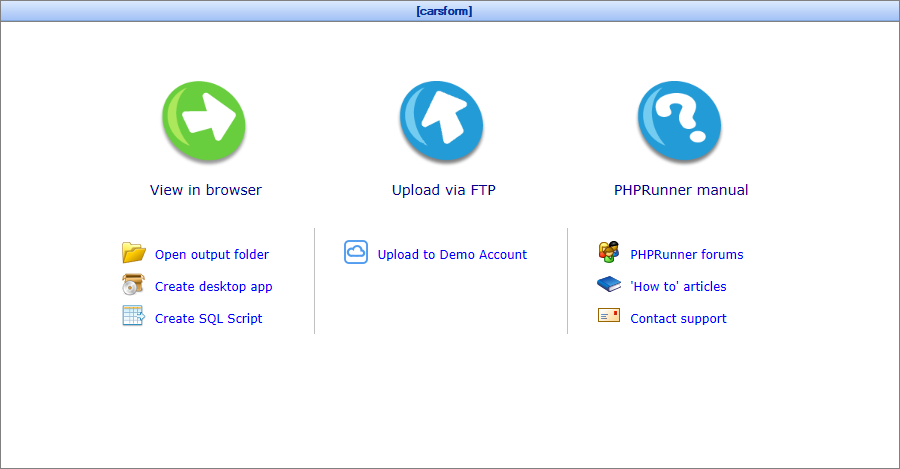Click the people icon for PHPRunner forums
The height and width of the screenshot is (469, 900).
(609, 252)
